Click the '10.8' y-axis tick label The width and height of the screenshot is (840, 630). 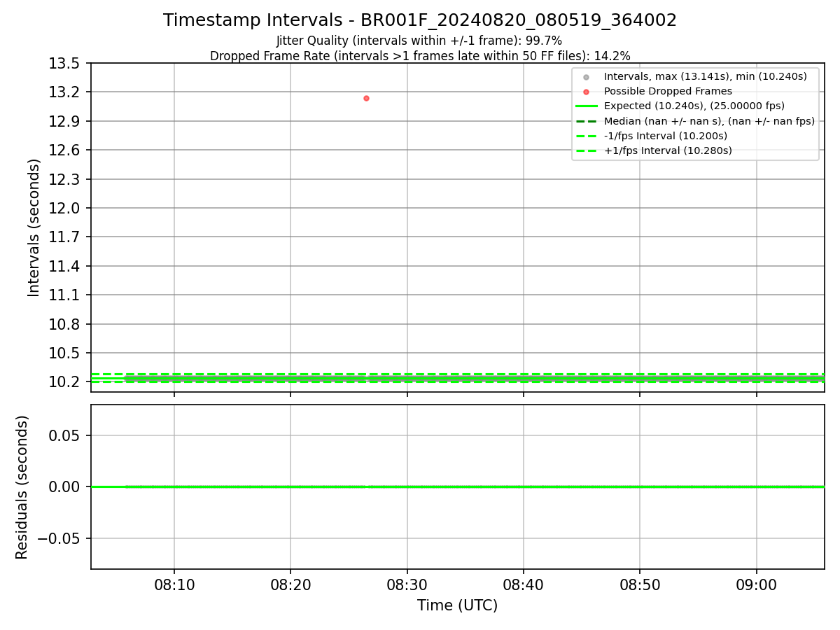pos(65,324)
